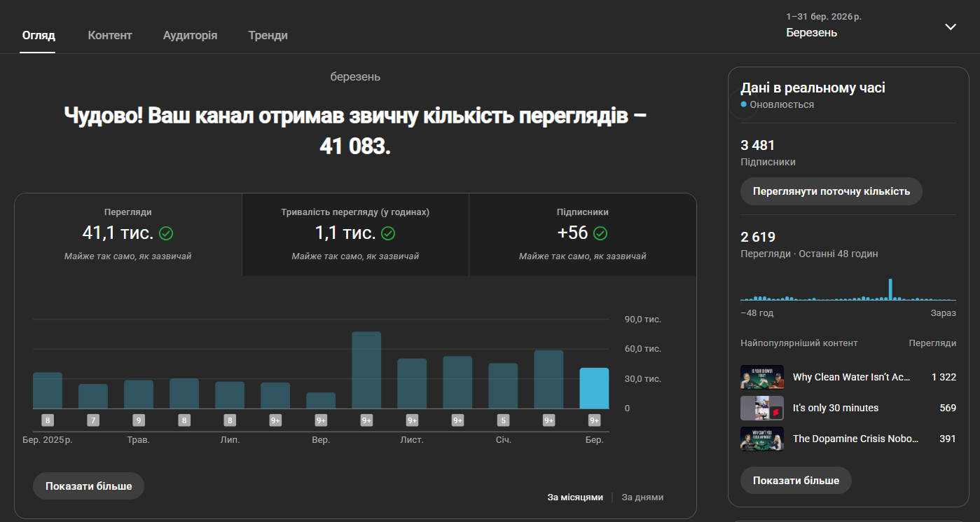Image resolution: width=980 pixels, height=522 pixels.
Task: Click the 1 322 views value
Action: pyautogui.click(x=944, y=377)
